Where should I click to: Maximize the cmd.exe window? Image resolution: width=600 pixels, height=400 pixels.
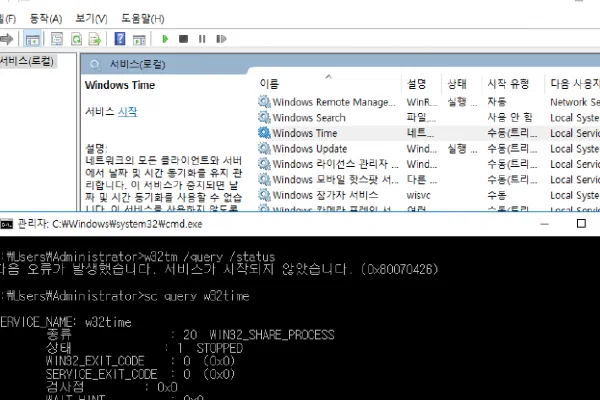[x=581, y=224]
